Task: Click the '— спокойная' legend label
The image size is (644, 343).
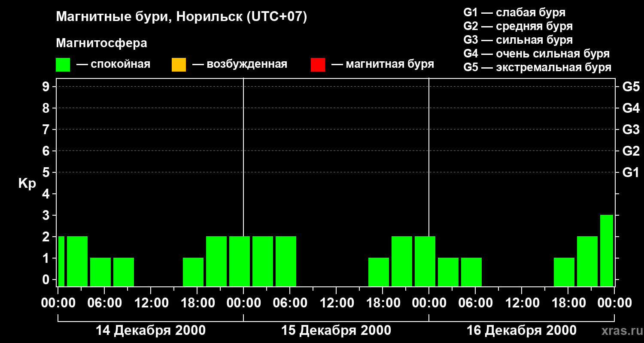Action: pyautogui.click(x=113, y=65)
